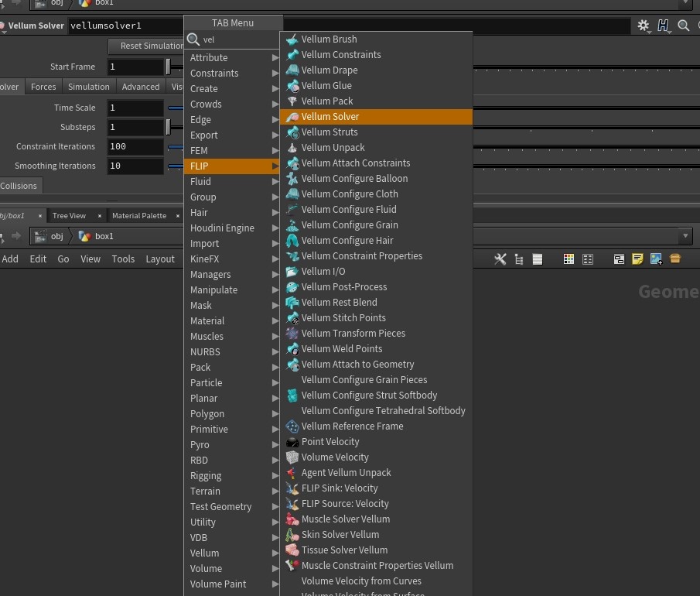Screen dimensions: 700x596
Task: Select Vellum Pack entry
Action: pyautogui.click(x=376, y=101)
